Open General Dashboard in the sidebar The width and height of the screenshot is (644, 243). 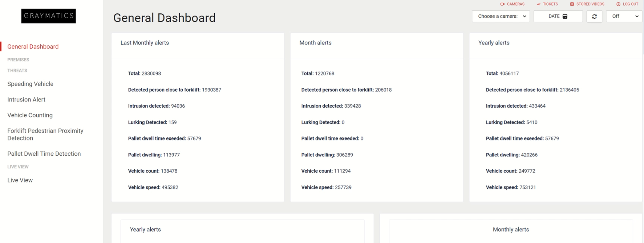point(33,47)
